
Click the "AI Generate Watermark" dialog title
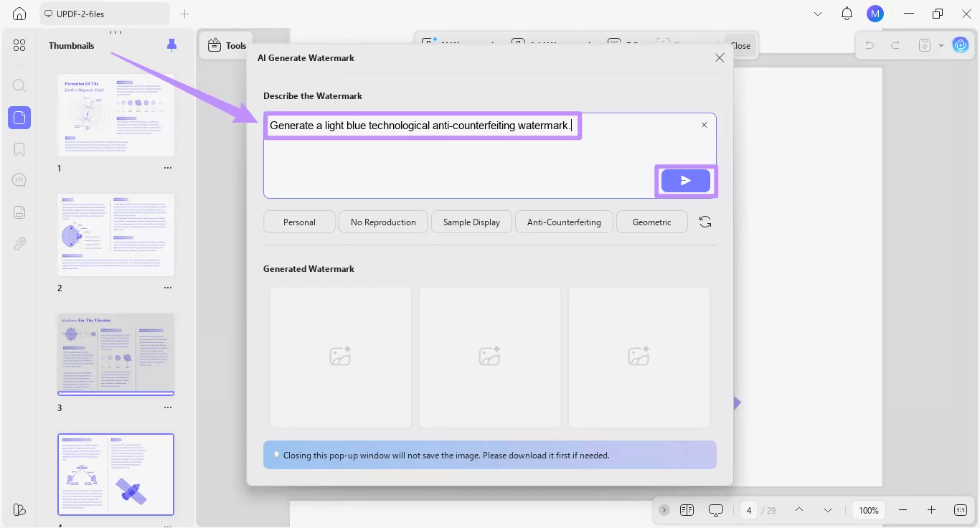click(306, 57)
